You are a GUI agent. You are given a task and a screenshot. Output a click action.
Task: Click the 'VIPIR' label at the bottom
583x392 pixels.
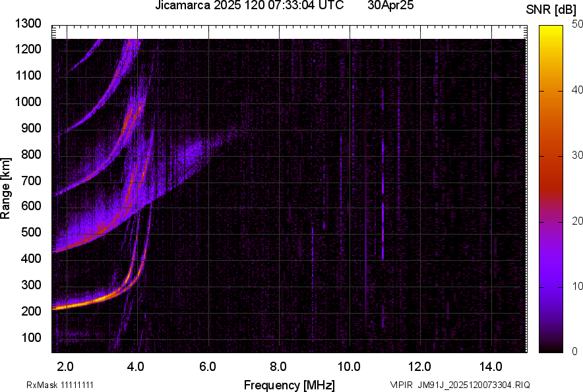(401, 385)
